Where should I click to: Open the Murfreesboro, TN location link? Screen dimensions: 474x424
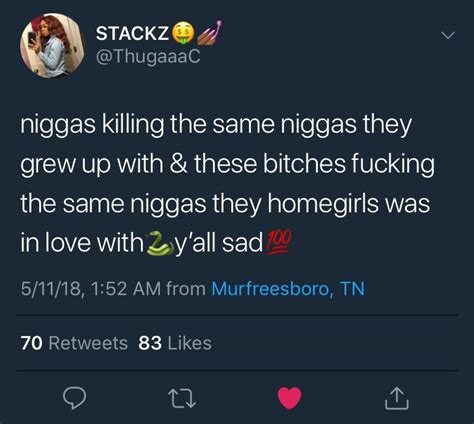pos(288,288)
